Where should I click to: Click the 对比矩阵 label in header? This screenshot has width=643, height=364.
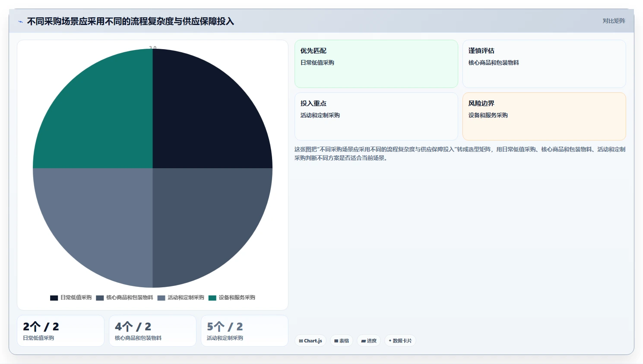(x=614, y=21)
